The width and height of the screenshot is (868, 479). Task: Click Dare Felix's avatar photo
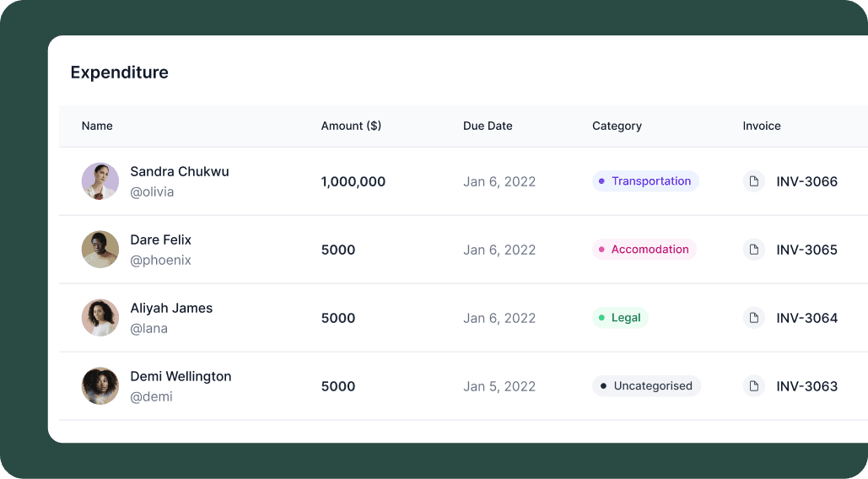[100, 250]
